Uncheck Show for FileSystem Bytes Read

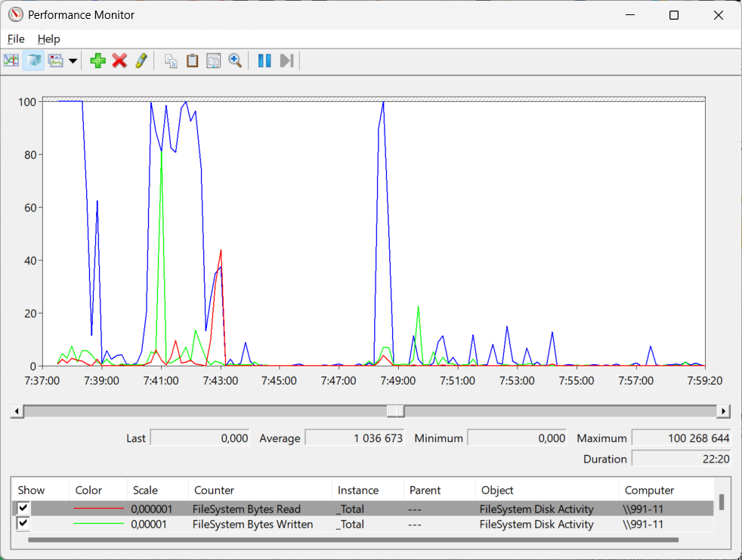pyautogui.click(x=23, y=509)
